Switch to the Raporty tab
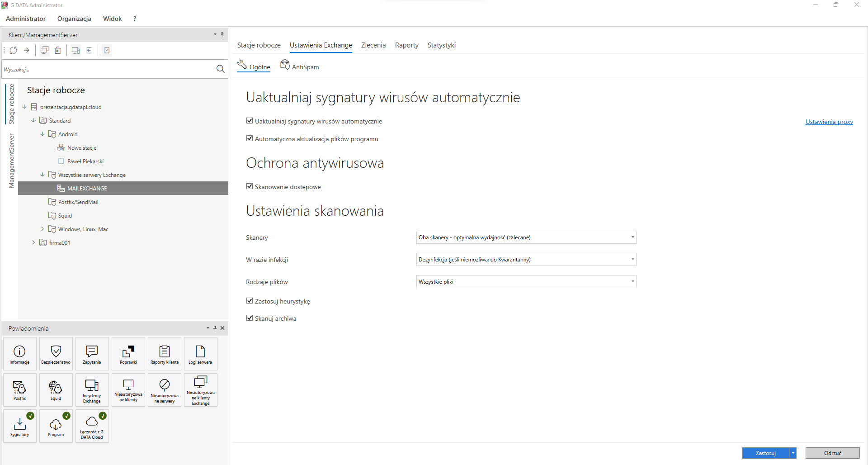Viewport: 868px width, 465px height. tap(406, 45)
